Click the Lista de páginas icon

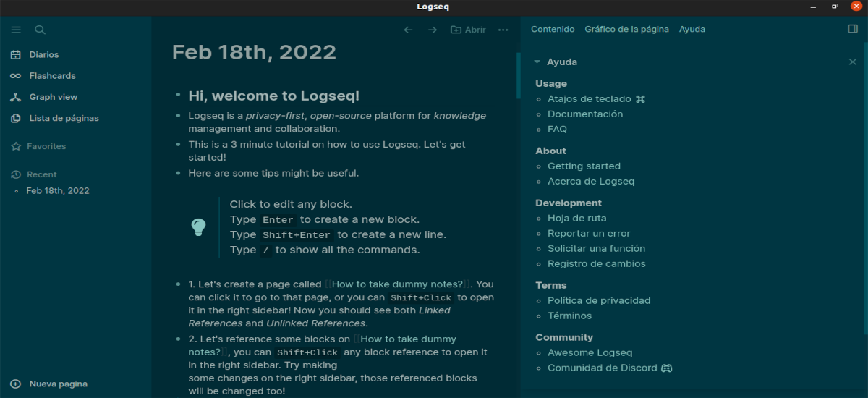(16, 118)
